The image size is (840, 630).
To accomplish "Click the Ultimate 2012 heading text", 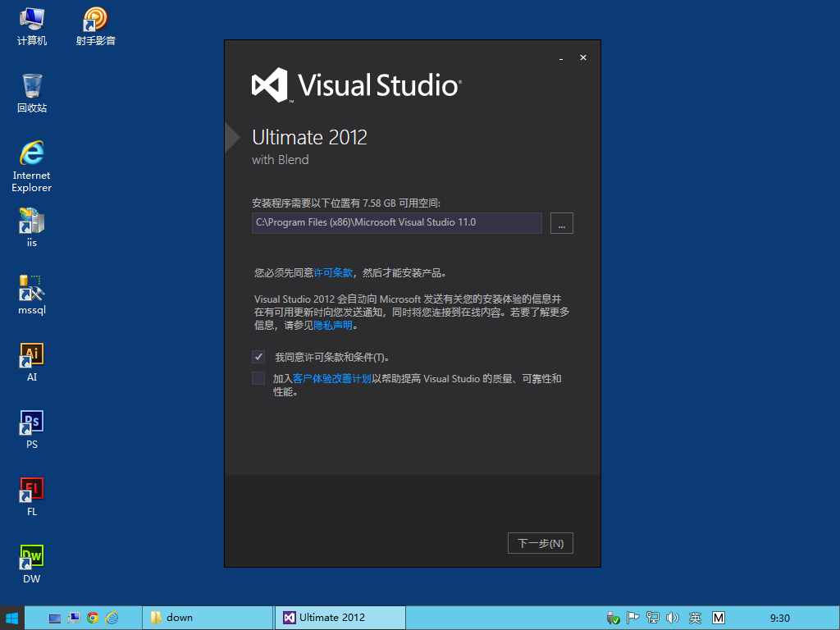I will point(309,138).
